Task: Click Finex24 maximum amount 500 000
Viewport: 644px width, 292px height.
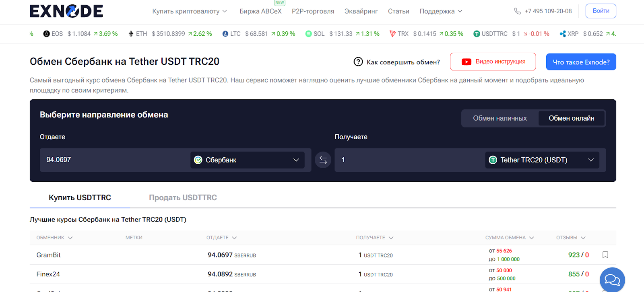Action: coord(506,278)
